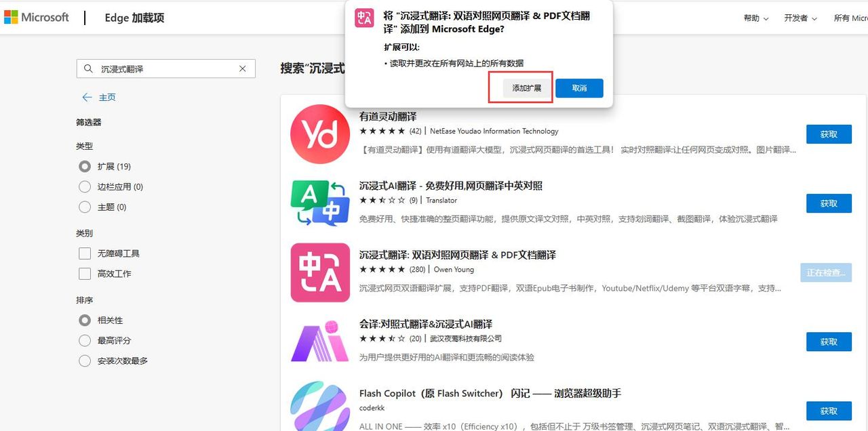The image size is (868, 431).
Task: Open the Microsoft logo homepage
Action: [37, 17]
